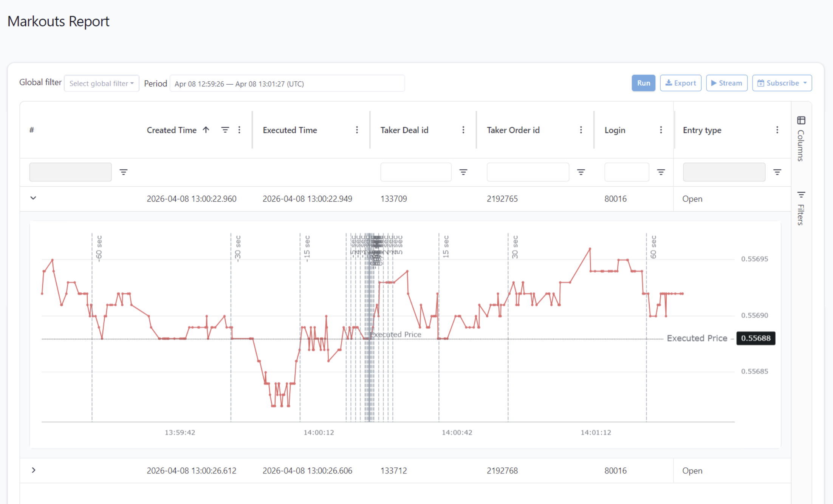
Task: Open Executed Time column three-dot menu
Action: [x=357, y=130]
